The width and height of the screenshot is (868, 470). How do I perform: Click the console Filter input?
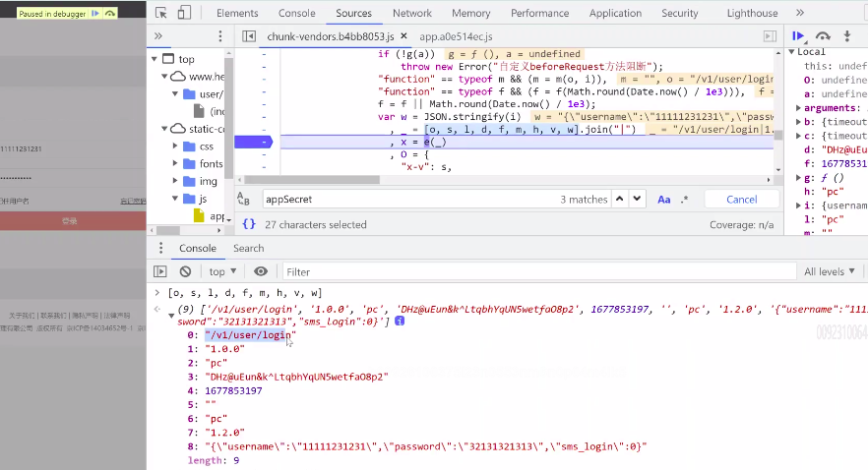(x=539, y=271)
